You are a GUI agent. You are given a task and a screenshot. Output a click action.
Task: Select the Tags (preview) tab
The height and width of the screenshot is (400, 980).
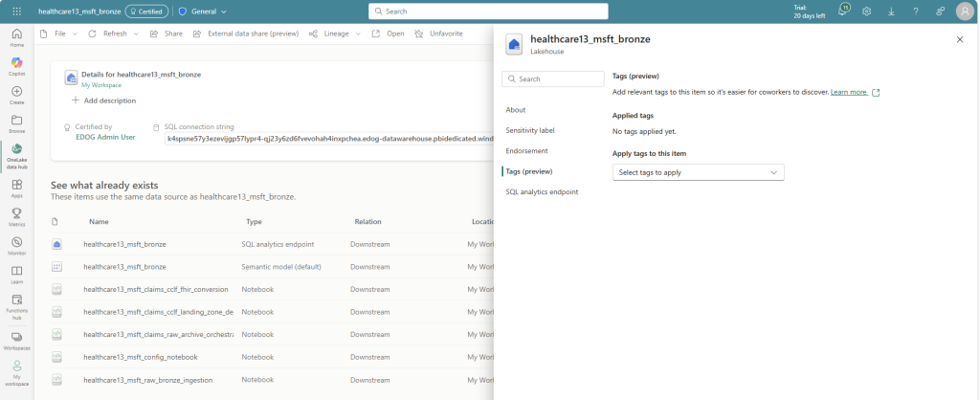(528, 171)
